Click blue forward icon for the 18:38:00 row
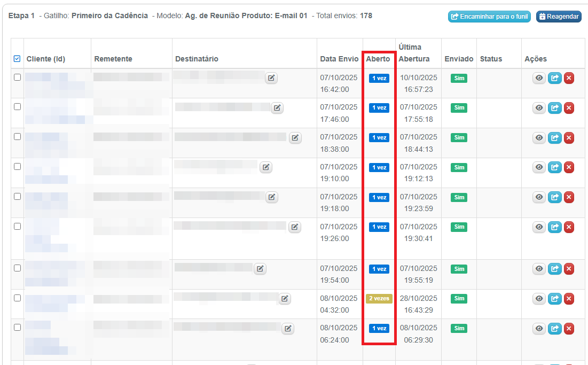Screen dimensions: 588x365 pos(555,138)
